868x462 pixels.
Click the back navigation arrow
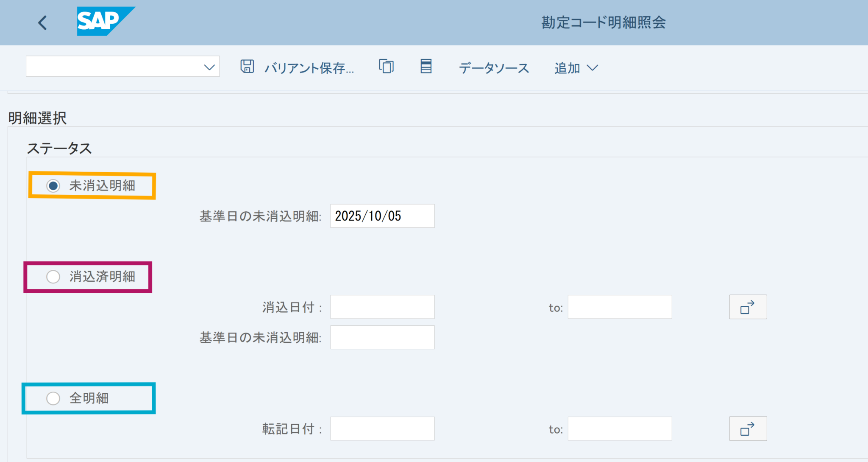tap(42, 22)
